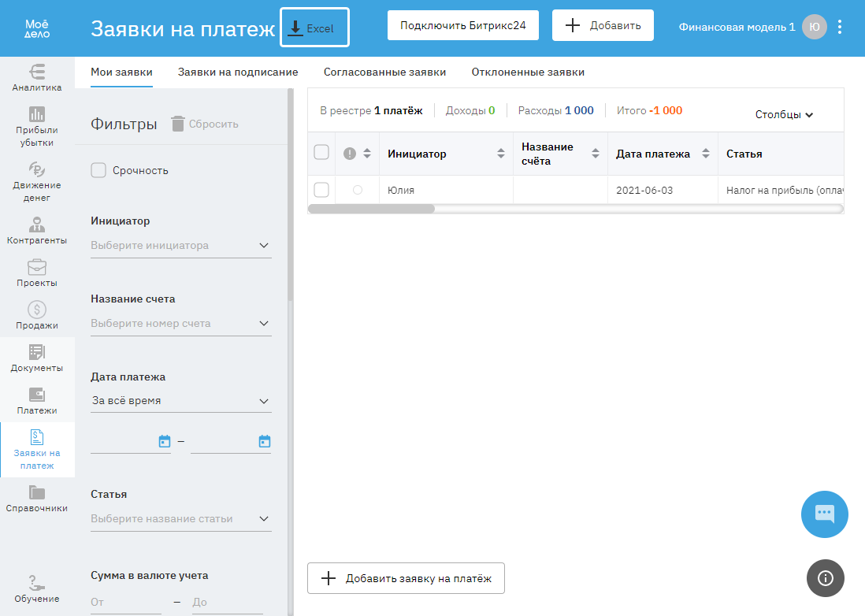Click Подключить Битрикс24 button

point(463,25)
